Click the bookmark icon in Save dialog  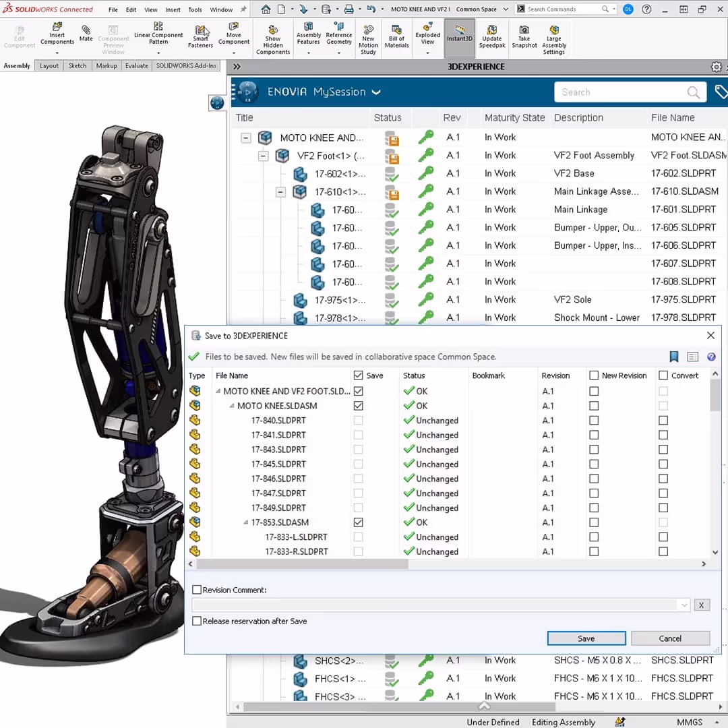[x=673, y=357]
